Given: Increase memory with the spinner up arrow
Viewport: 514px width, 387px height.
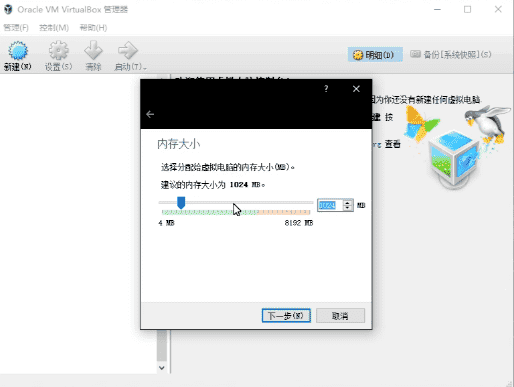Looking at the screenshot, I should (x=348, y=202).
